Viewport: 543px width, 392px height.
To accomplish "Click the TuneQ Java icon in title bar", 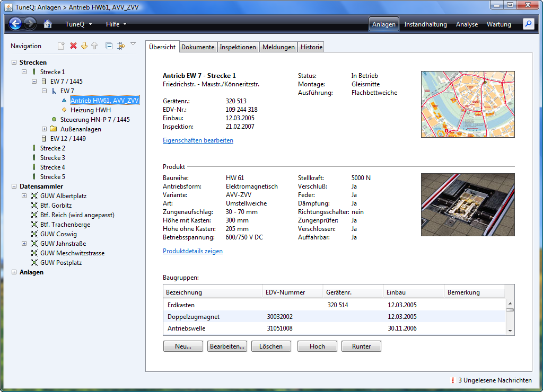I will pyautogui.click(x=8, y=7).
